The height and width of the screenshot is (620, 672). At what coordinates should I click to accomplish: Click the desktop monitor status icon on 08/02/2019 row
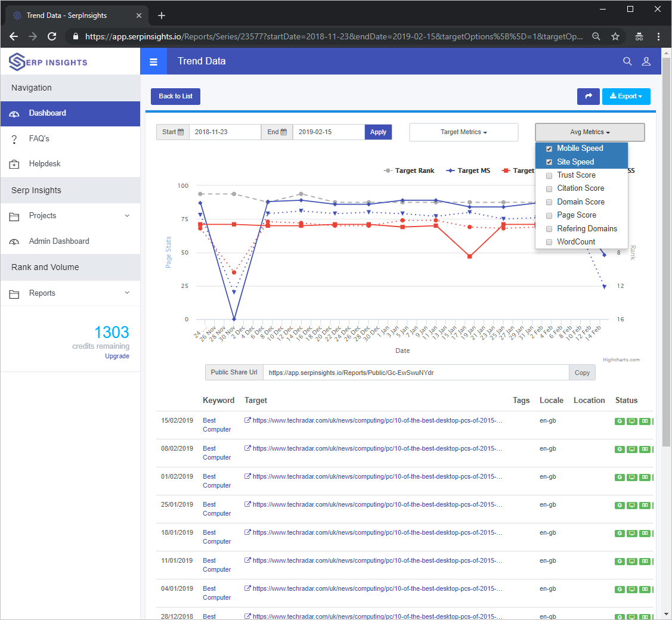click(x=632, y=449)
